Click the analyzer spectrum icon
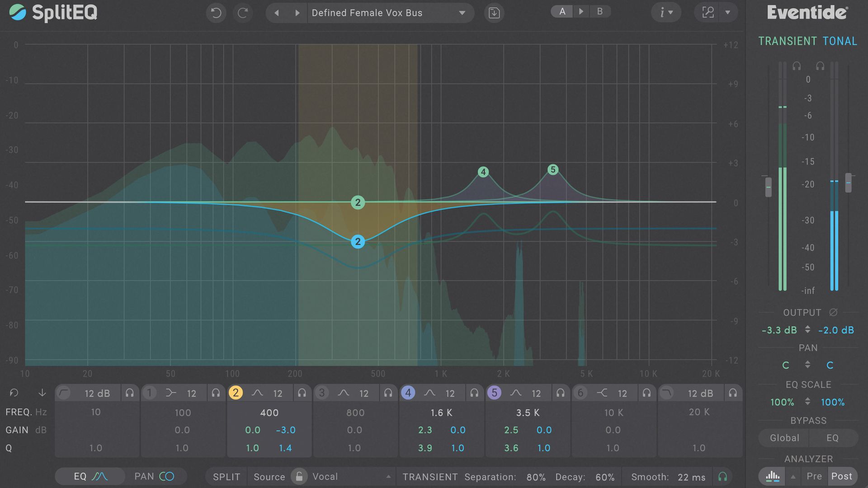 pyautogui.click(x=773, y=476)
